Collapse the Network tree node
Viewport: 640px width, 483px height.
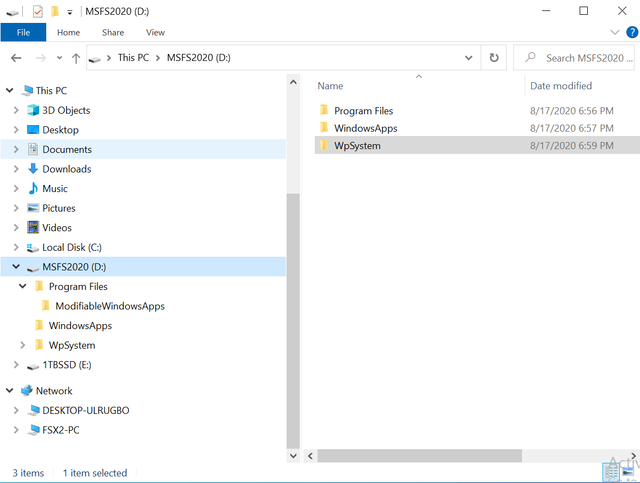click(10, 391)
